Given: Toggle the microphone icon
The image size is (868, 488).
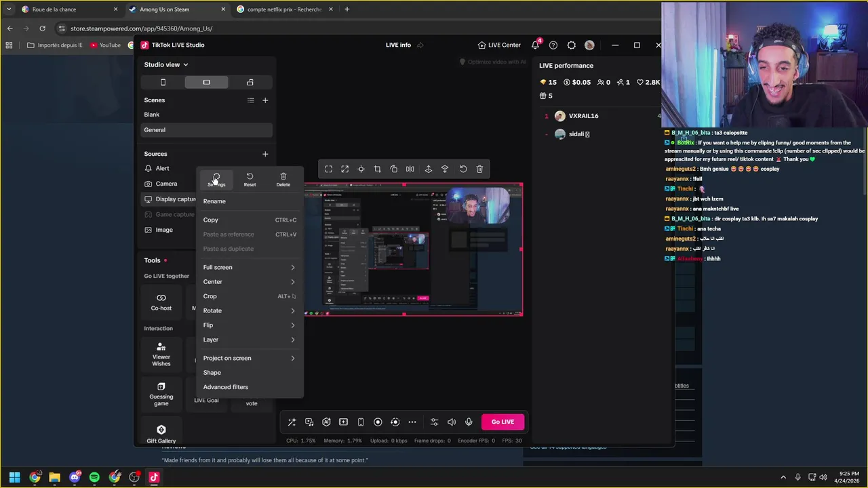Looking at the screenshot, I should pos(469,422).
